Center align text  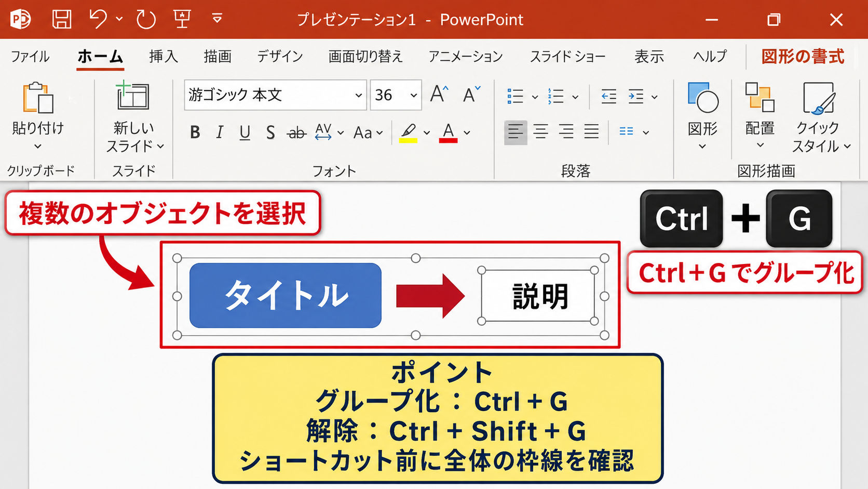[x=541, y=132]
